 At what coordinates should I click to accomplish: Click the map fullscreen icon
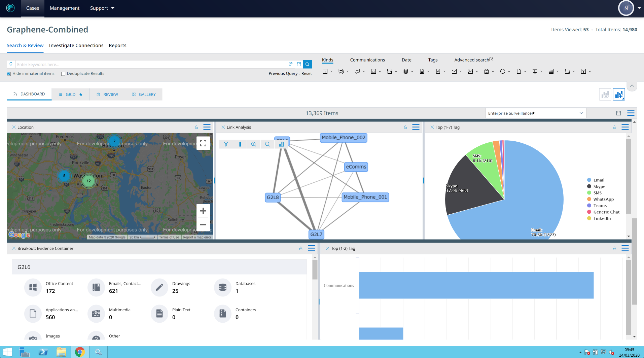tap(203, 143)
